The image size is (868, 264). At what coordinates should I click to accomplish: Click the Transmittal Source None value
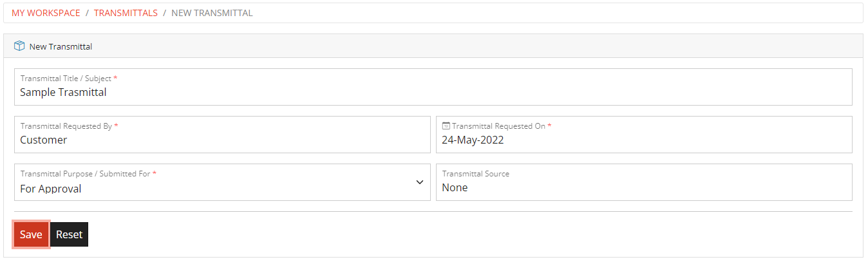[x=455, y=187]
